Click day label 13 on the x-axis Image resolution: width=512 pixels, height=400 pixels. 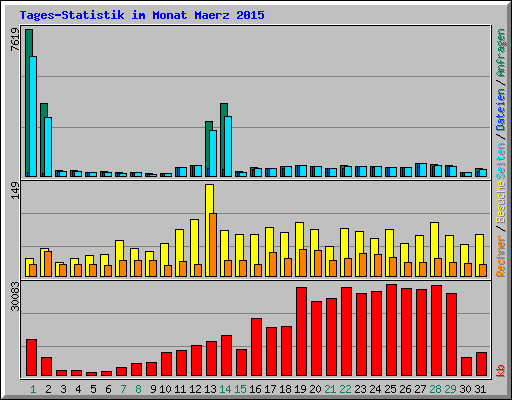pos(211,389)
